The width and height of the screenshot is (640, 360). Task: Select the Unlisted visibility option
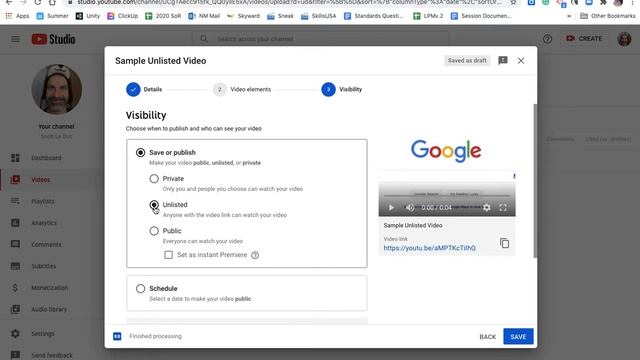pyautogui.click(x=154, y=205)
